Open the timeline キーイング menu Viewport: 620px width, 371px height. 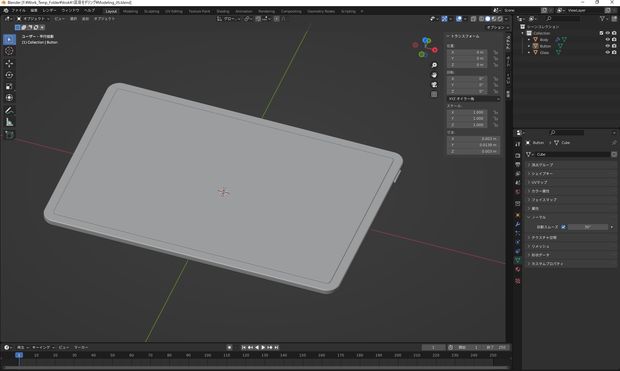coord(42,347)
